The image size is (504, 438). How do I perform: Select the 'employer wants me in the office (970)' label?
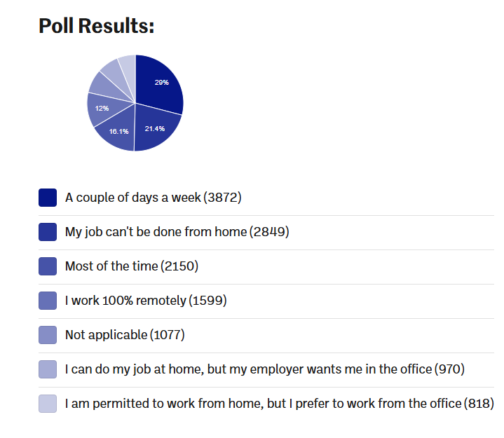[264, 369]
